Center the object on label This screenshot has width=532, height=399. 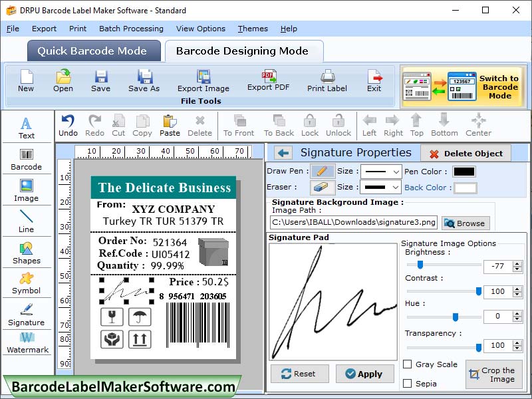click(x=478, y=126)
